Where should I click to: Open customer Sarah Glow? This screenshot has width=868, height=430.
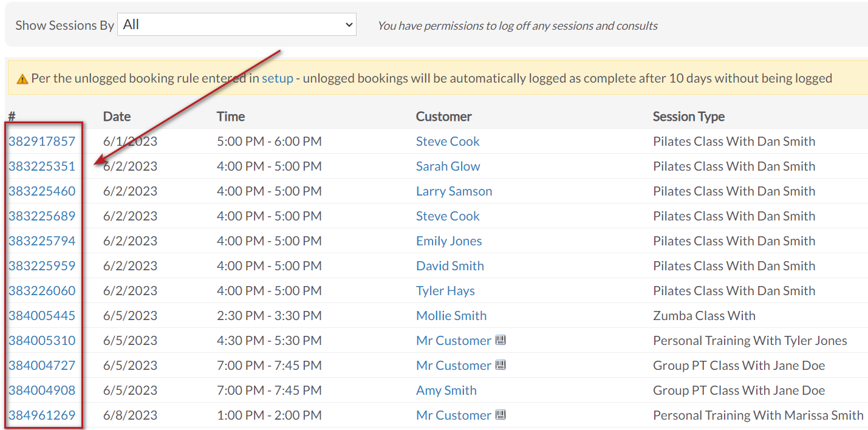point(448,166)
